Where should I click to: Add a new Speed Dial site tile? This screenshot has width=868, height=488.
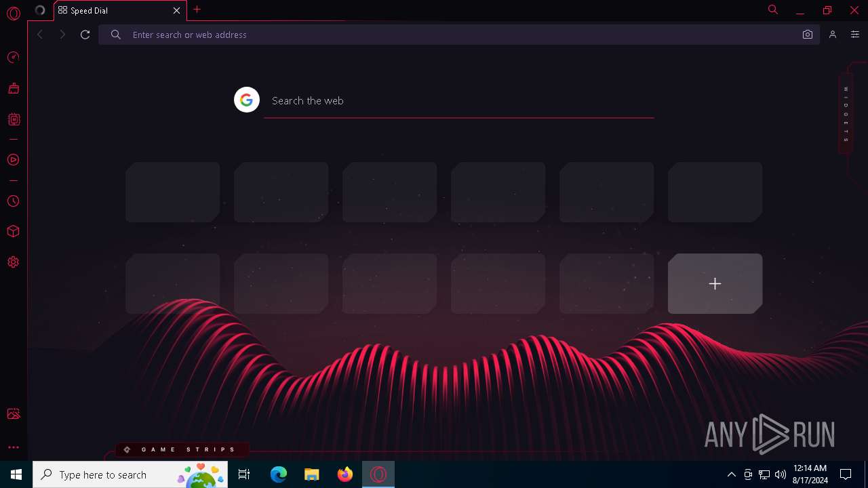tap(715, 283)
